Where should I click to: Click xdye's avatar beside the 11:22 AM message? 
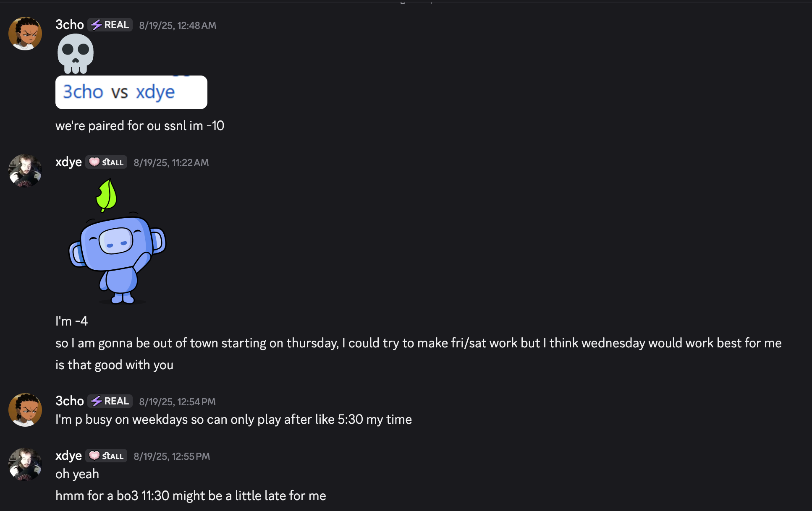[x=25, y=171]
